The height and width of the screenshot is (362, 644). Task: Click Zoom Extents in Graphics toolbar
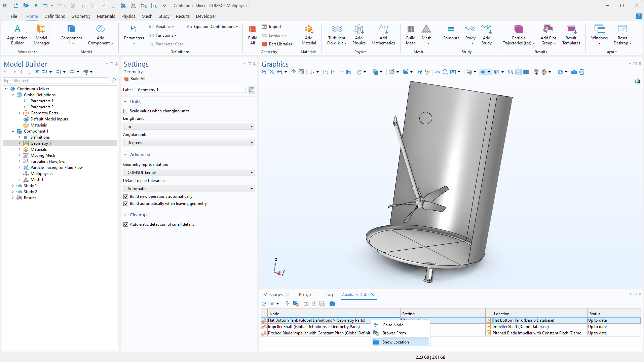pos(301,72)
